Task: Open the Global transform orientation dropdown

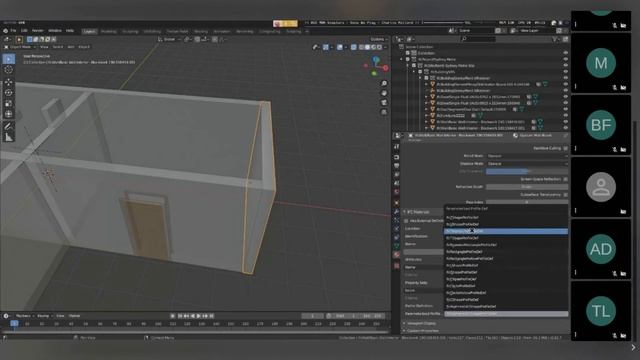Action: [x=169, y=40]
